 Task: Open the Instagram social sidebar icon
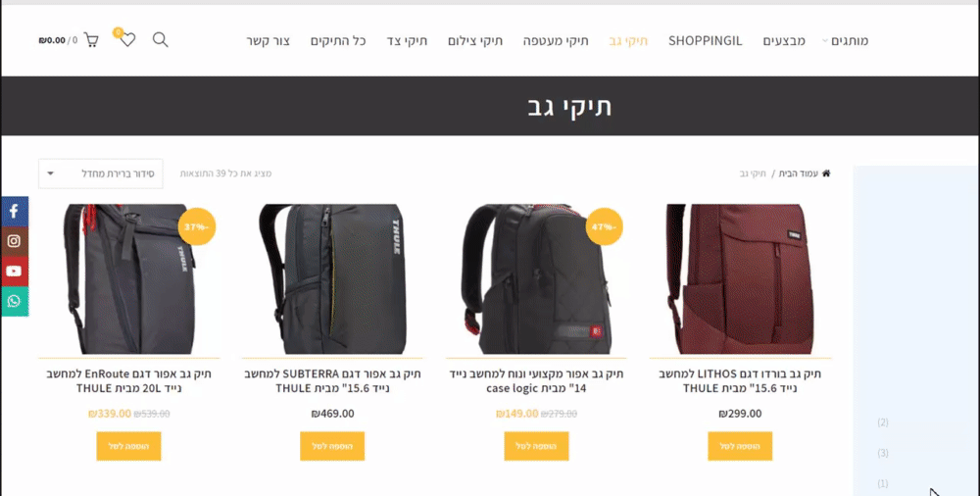pyautogui.click(x=15, y=241)
